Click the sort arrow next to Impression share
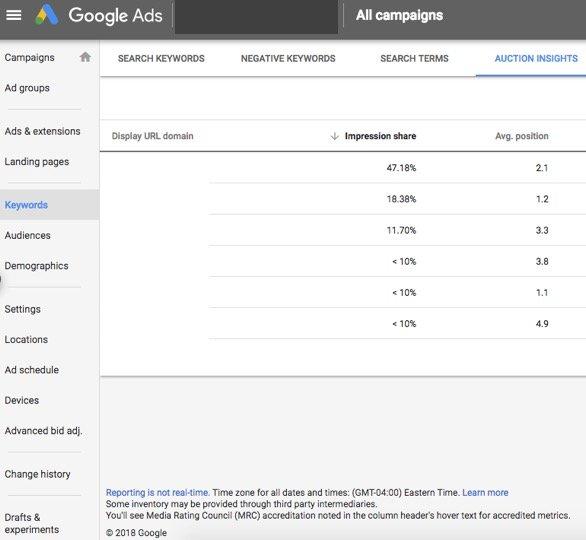 tap(334, 136)
